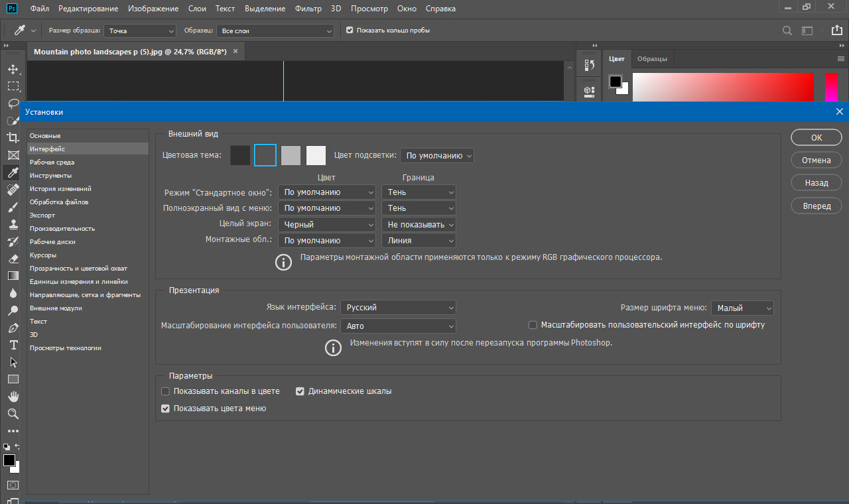Image resolution: width=849 pixels, height=504 pixels.
Task: Select the Quick Selection tool
Action: (13, 121)
